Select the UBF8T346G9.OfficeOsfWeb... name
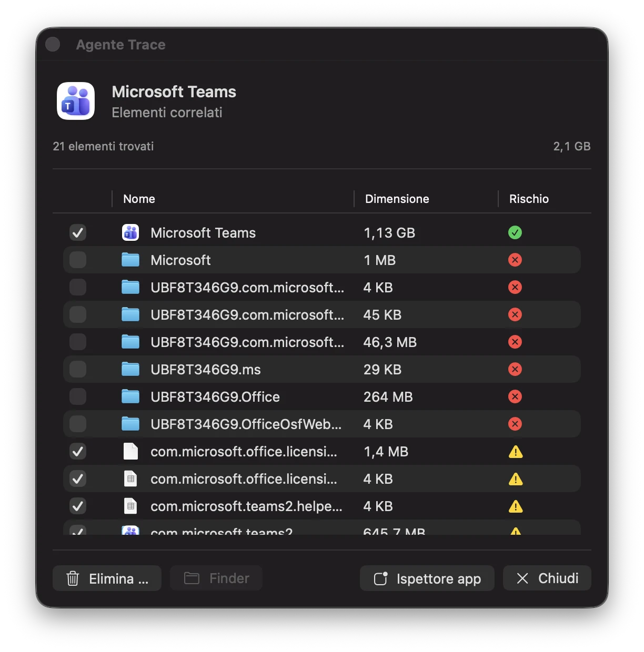Image resolution: width=644 pixels, height=652 pixels. (x=246, y=424)
